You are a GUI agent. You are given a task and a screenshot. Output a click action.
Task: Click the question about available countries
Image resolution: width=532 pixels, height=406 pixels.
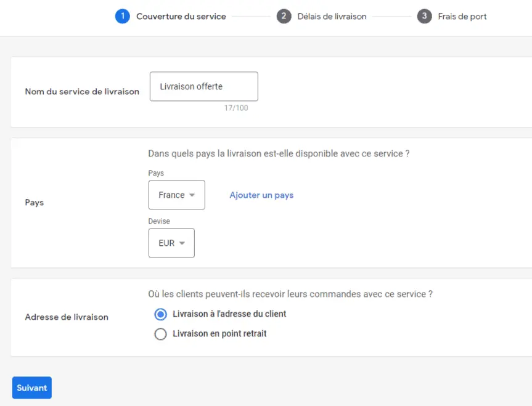pos(279,153)
